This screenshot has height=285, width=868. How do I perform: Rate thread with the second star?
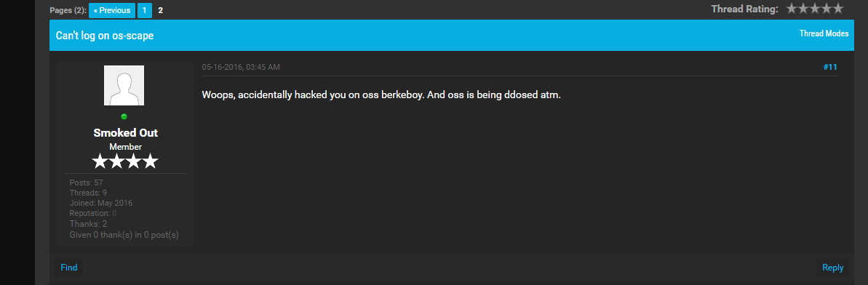click(x=803, y=8)
